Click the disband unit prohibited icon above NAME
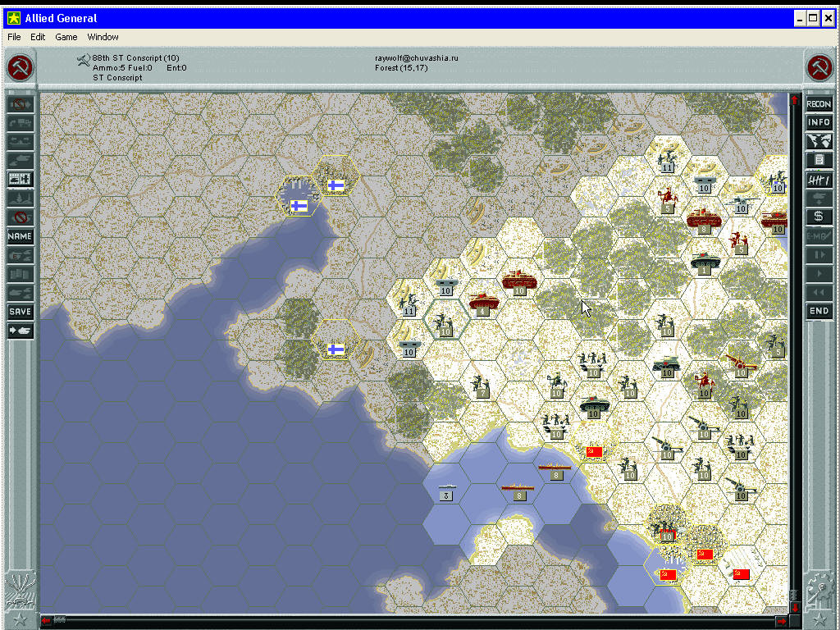Image resolution: width=840 pixels, height=630 pixels. 21,217
